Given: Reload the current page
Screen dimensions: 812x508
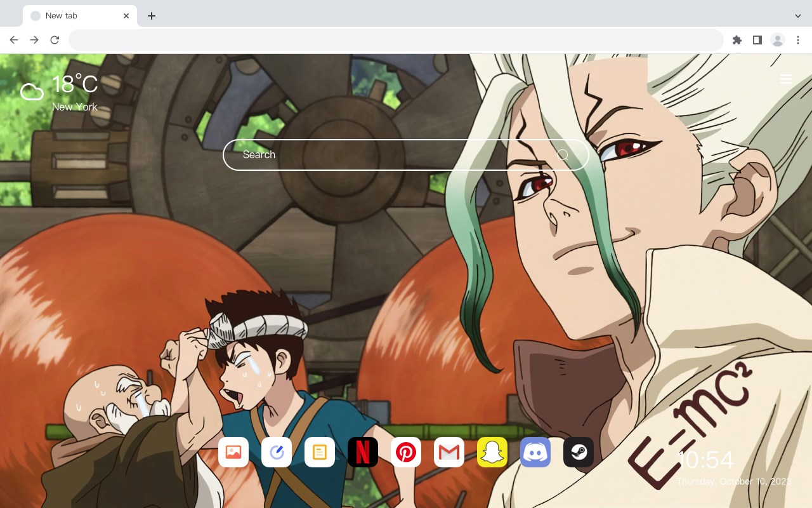Looking at the screenshot, I should tap(55, 40).
